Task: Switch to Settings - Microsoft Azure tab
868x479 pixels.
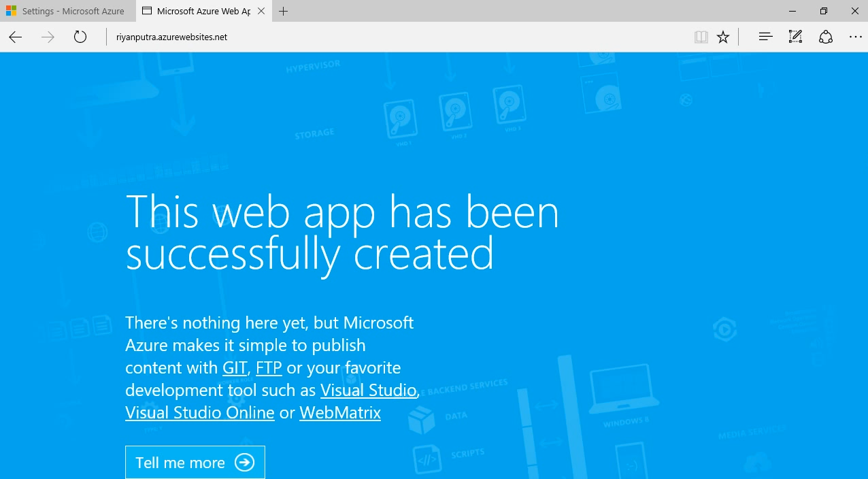Action: pos(68,11)
